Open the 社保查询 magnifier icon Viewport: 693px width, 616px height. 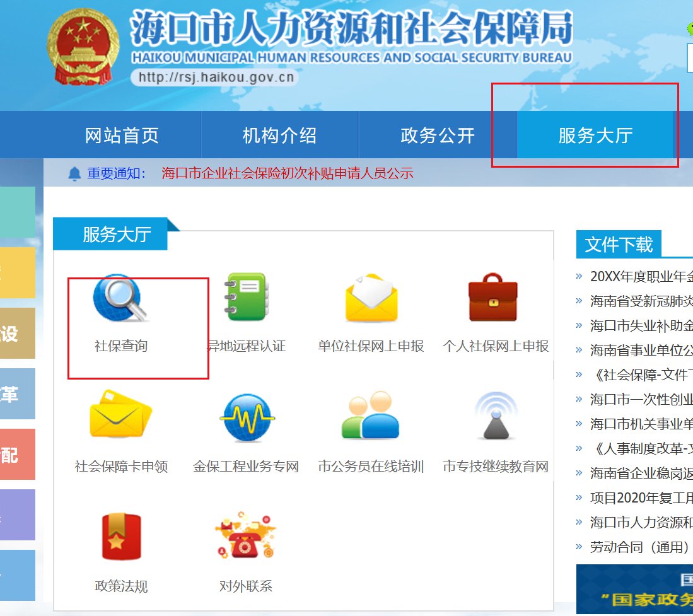120,298
